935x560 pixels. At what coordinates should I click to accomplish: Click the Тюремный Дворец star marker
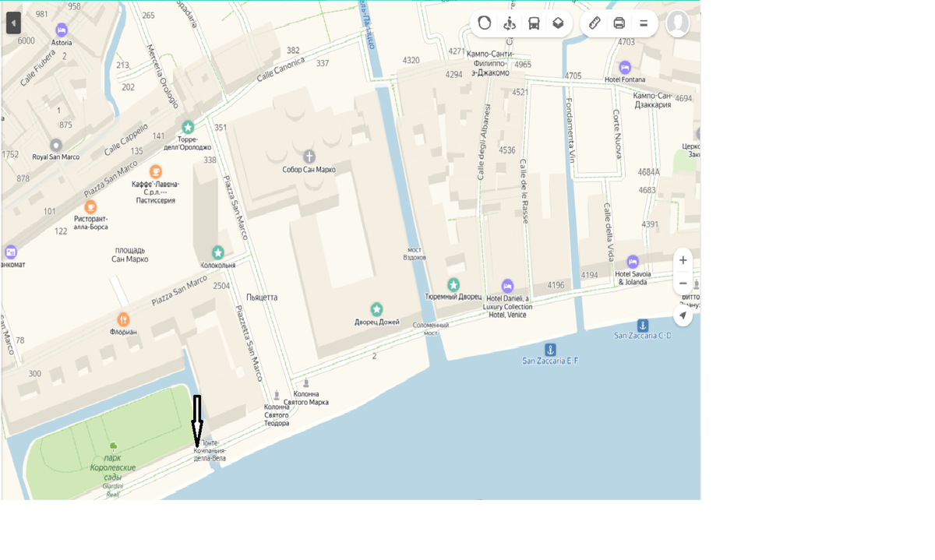[x=453, y=285]
